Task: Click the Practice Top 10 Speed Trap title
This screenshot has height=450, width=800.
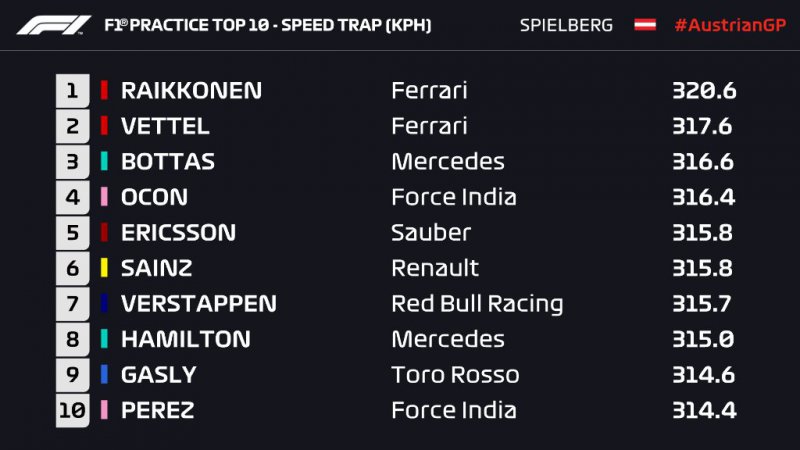Action: coord(268,24)
